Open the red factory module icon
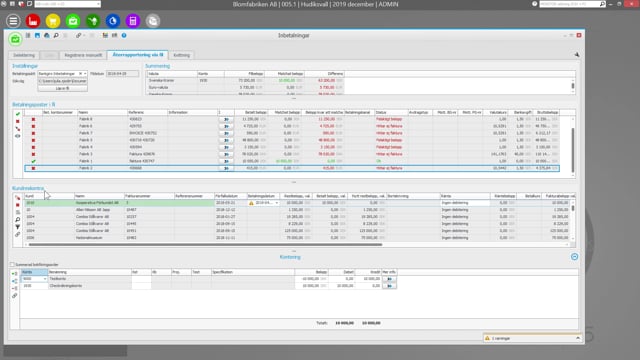This screenshot has height=360, width=640. 33,21
